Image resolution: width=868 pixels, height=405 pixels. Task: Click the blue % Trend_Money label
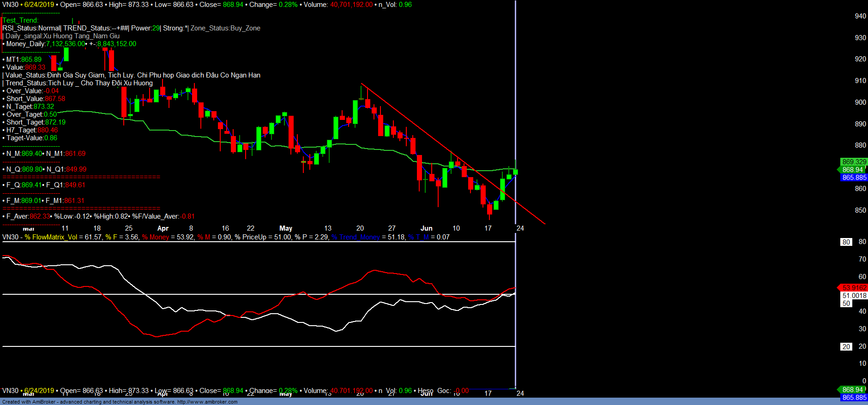tap(356, 237)
